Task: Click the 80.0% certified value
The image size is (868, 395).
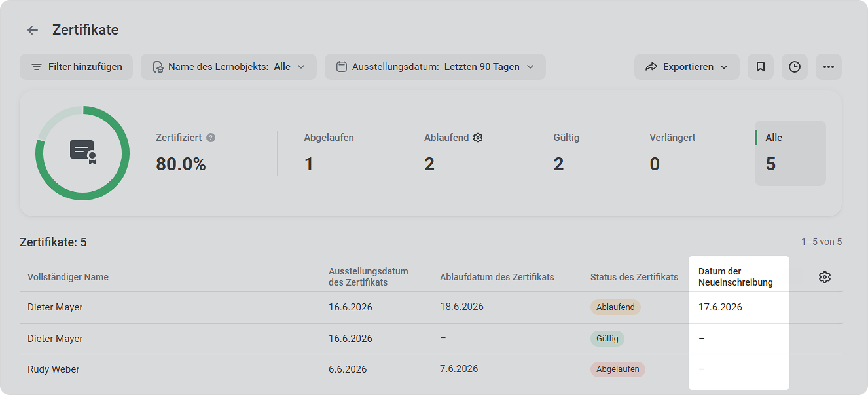Action: [x=181, y=164]
